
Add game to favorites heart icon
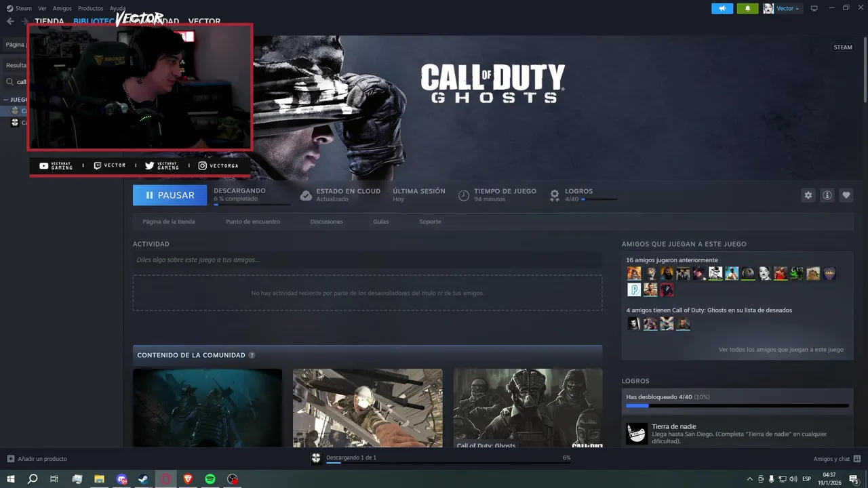coord(846,195)
